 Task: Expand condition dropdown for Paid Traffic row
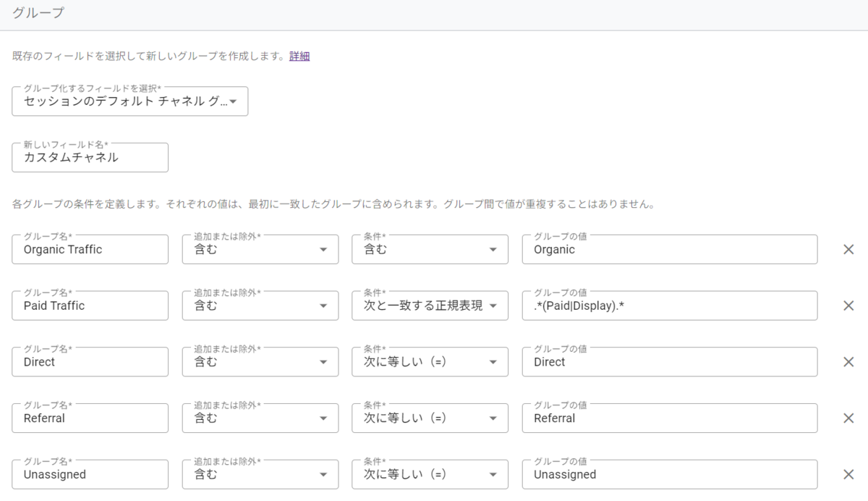pyautogui.click(x=430, y=306)
